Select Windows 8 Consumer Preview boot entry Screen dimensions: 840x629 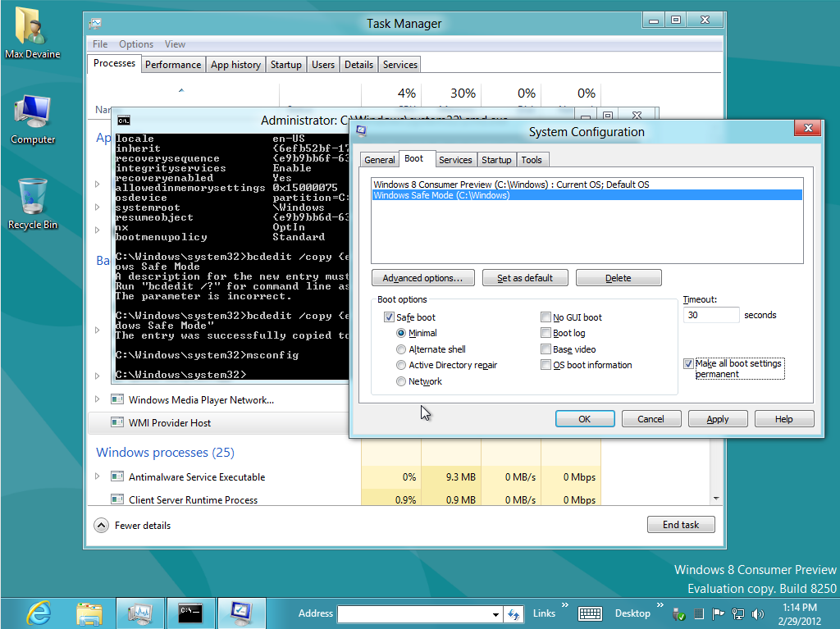(x=587, y=185)
